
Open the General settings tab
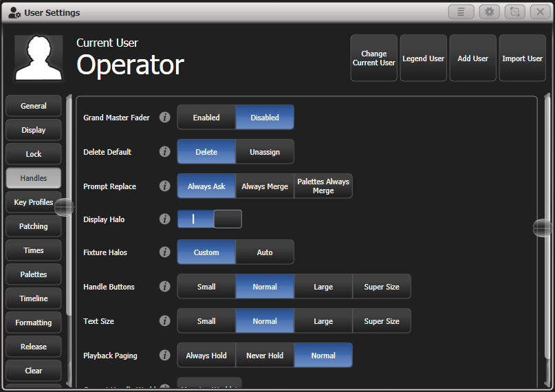click(x=33, y=105)
